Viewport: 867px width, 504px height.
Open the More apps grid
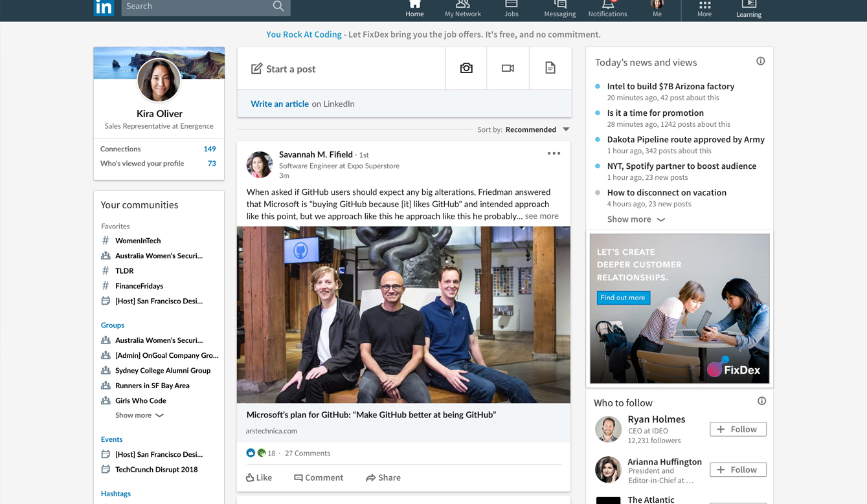(x=704, y=9)
